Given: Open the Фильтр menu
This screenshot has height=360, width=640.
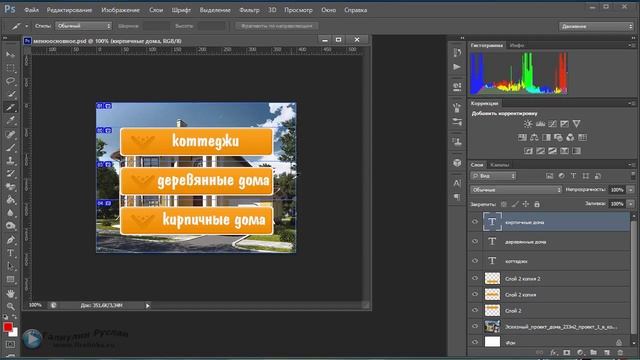Looking at the screenshot, I should (x=249, y=10).
